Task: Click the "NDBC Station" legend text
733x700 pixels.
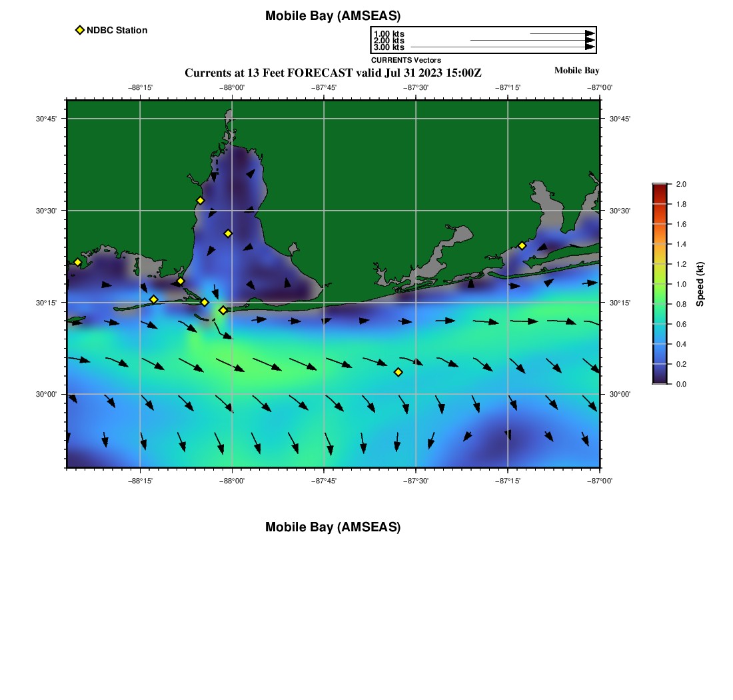Action: 117,30
